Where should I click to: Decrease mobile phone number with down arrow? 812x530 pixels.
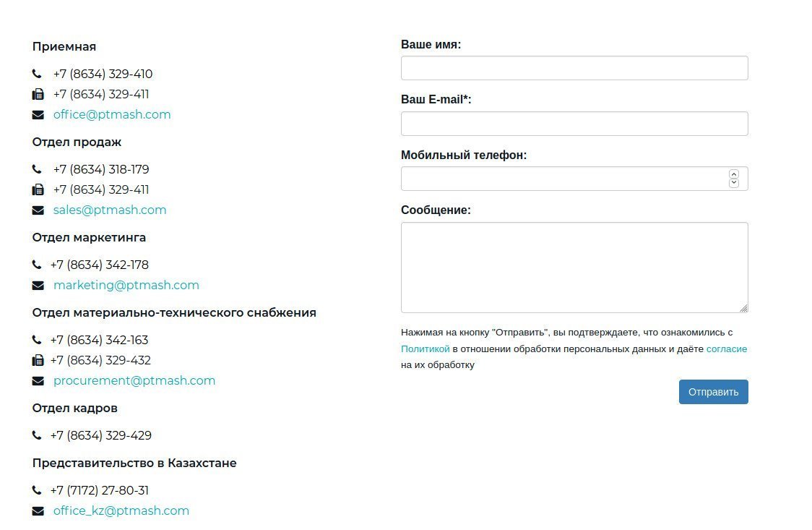click(734, 183)
